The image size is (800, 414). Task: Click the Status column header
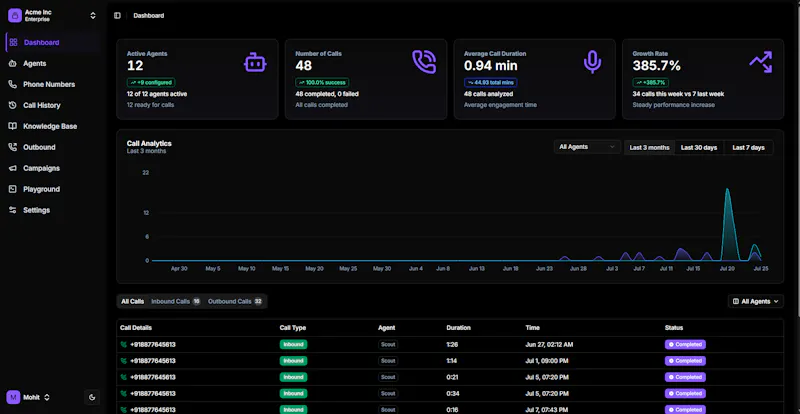(x=673, y=328)
